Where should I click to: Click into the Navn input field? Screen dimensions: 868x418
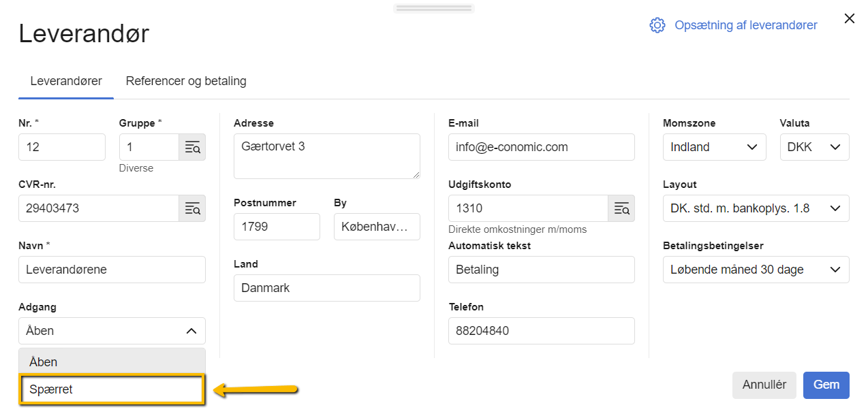pos(112,270)
